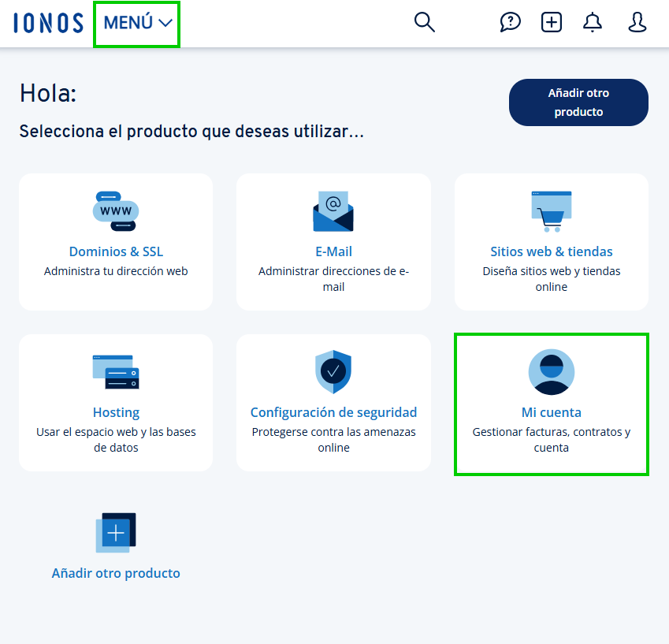
Task: Open the search with the magnifying glass icon
Action: tap(424, 22)
